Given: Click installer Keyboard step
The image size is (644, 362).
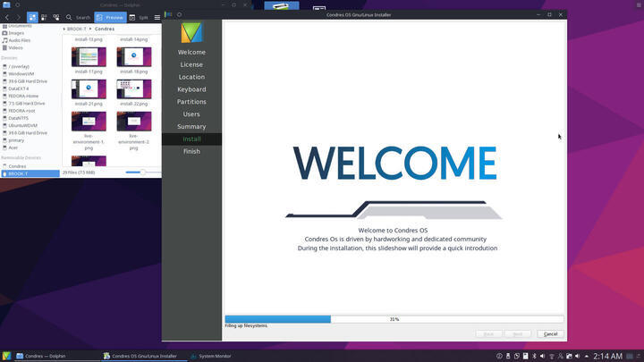Looking at the screenshot, I should [x=191, y=89].
